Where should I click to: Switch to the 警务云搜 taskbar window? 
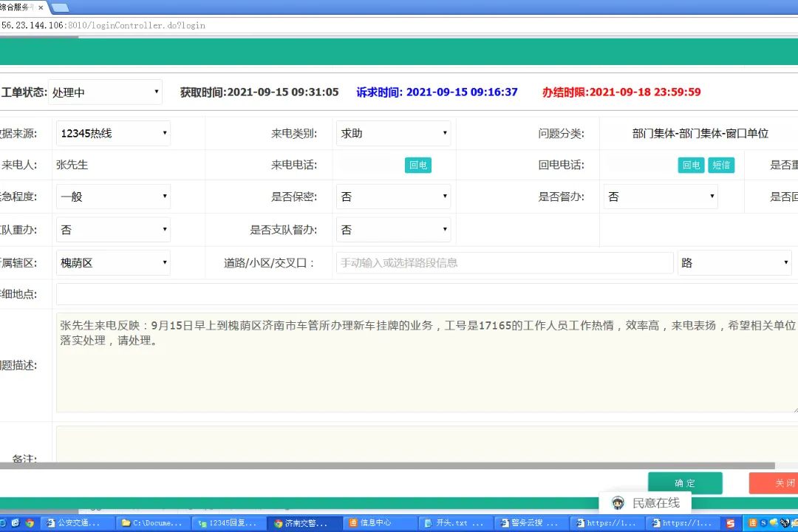point(531,523)
